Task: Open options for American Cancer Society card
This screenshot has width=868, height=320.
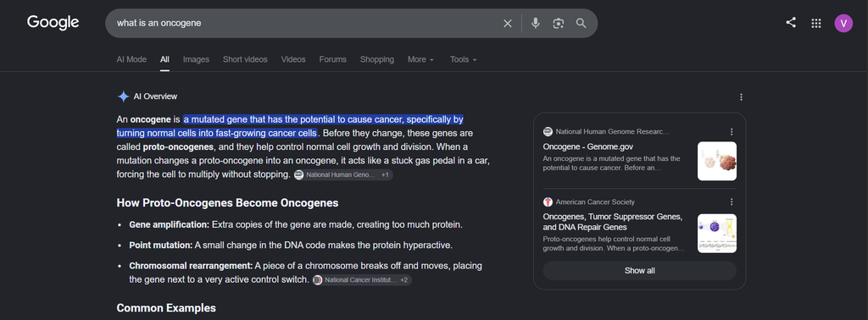Action: tap(732, 201)
